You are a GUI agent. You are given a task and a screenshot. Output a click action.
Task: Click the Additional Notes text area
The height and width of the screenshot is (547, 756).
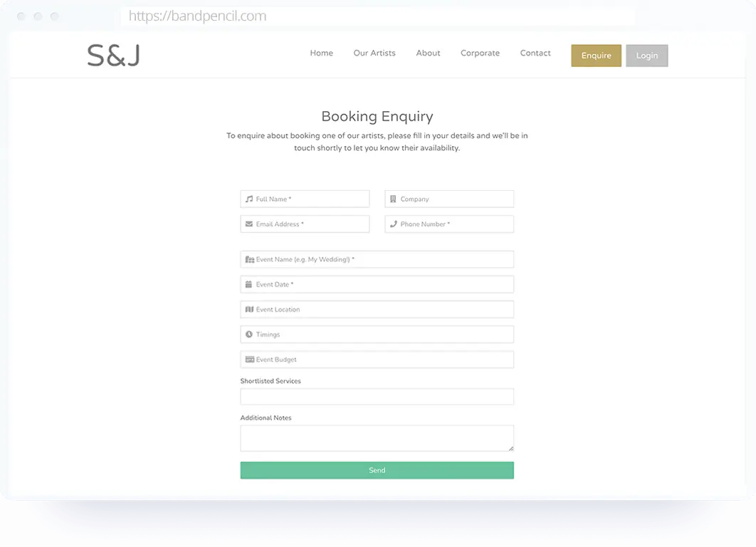coord(377,436)
